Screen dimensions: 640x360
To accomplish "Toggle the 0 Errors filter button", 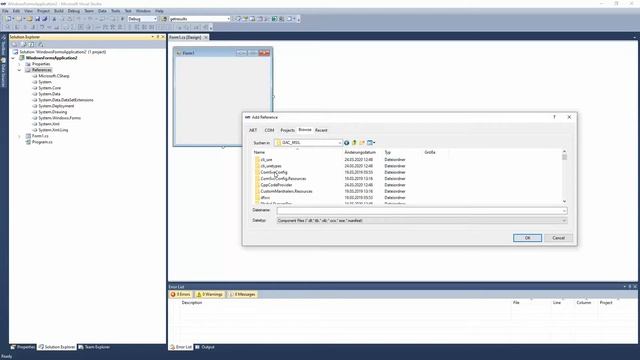I will pos(180,294).
